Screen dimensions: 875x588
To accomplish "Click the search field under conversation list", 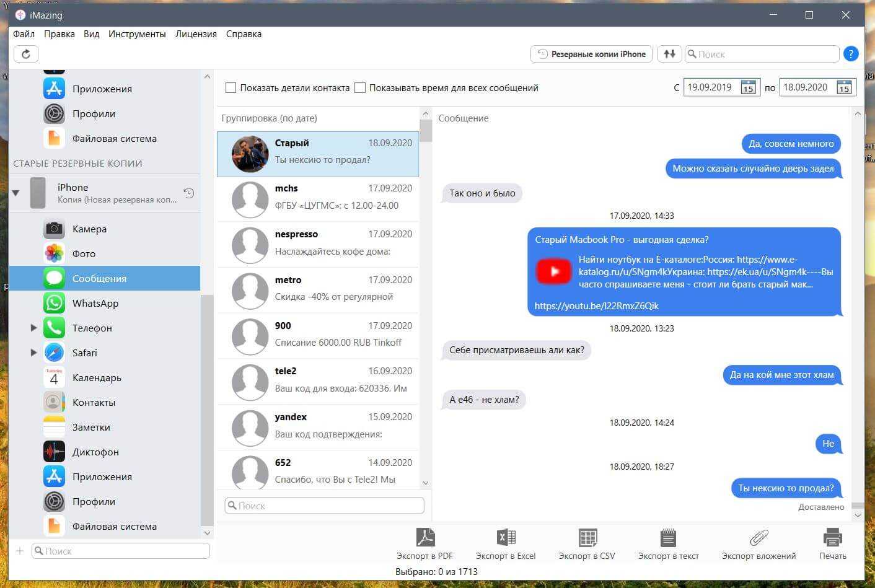I will click(325, 506).
